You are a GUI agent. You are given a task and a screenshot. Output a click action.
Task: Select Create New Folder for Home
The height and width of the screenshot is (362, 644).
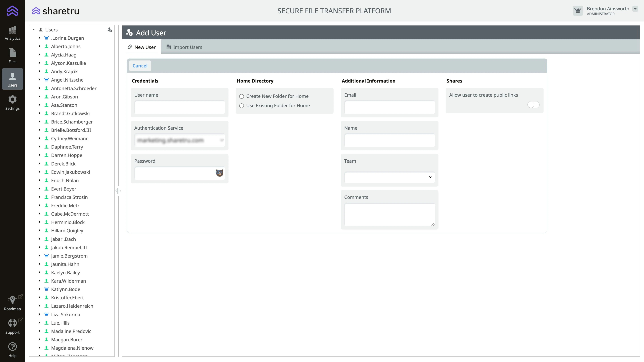(241, 96)
